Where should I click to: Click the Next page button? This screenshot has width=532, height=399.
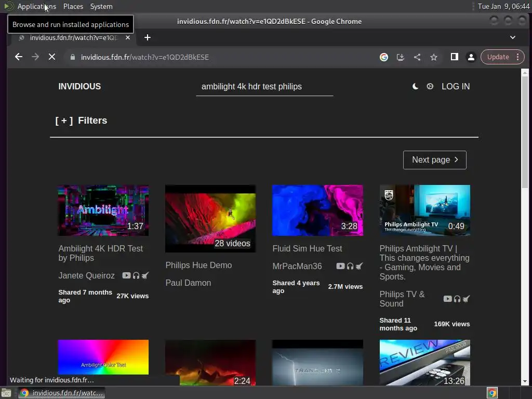435,160
